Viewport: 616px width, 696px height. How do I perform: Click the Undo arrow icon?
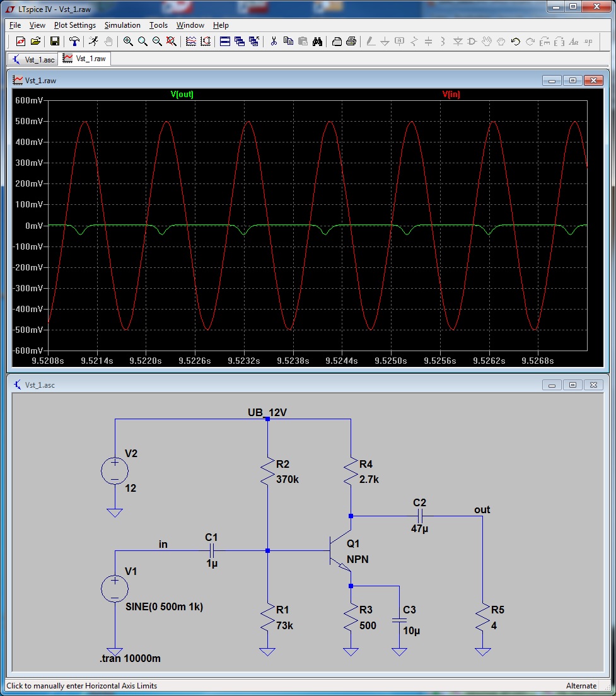point(515,41)
